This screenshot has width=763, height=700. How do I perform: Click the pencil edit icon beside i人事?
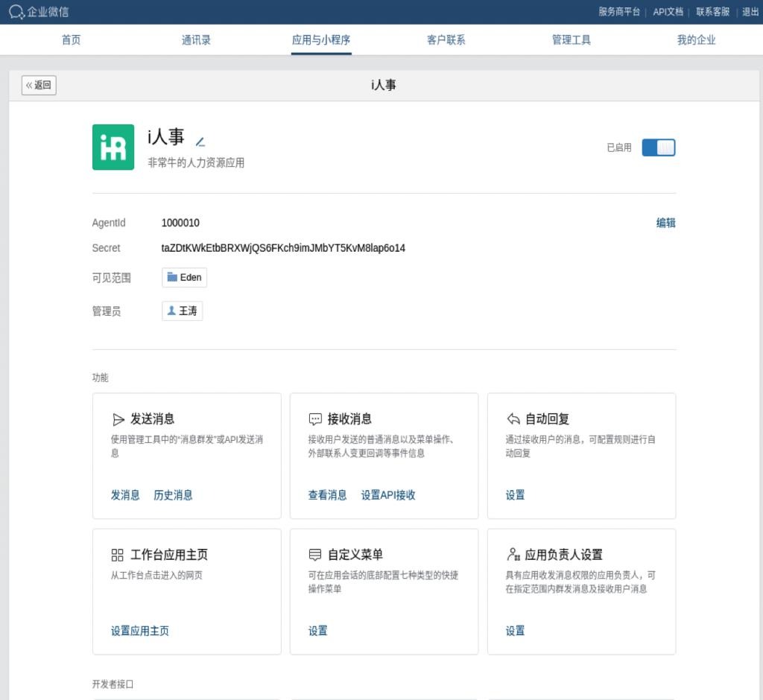point(200,142)
